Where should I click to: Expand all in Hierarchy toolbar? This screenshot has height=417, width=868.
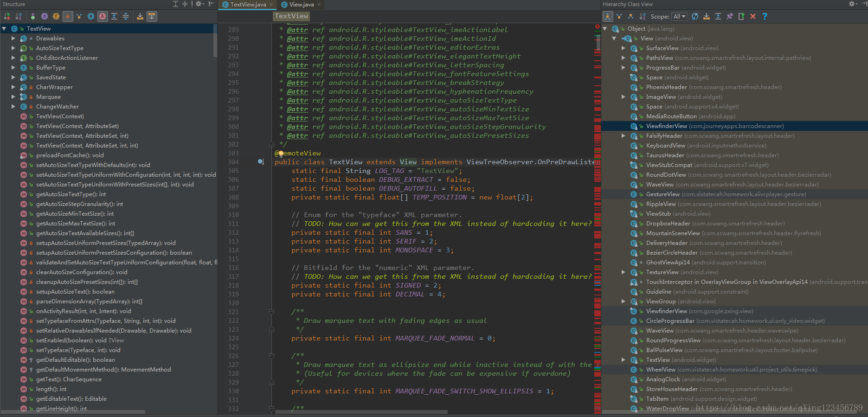tap(718, 16)
